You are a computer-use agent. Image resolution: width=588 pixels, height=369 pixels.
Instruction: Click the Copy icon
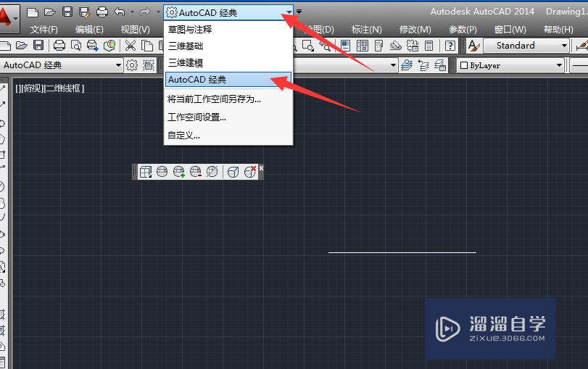click(147, 46)
